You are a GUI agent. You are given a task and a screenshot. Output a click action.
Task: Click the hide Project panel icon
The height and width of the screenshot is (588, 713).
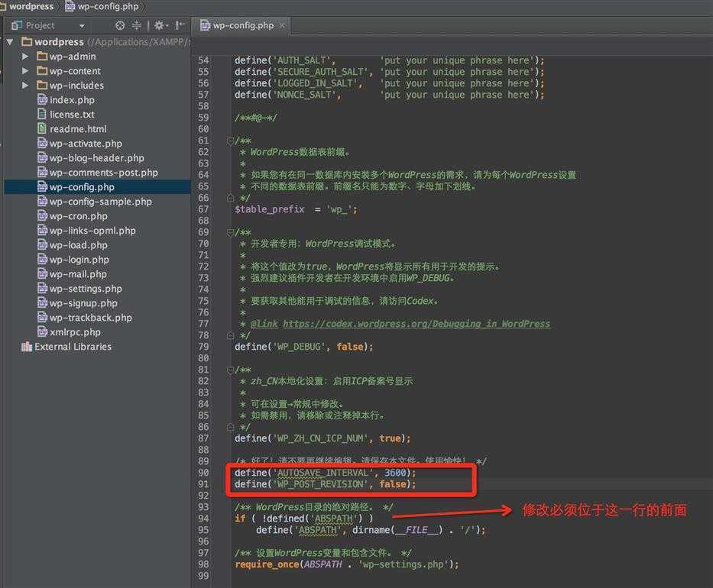tap(180, 25)
